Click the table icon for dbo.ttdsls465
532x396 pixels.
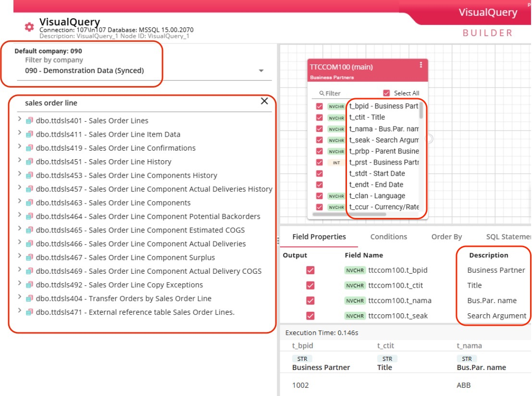(29, 230)
